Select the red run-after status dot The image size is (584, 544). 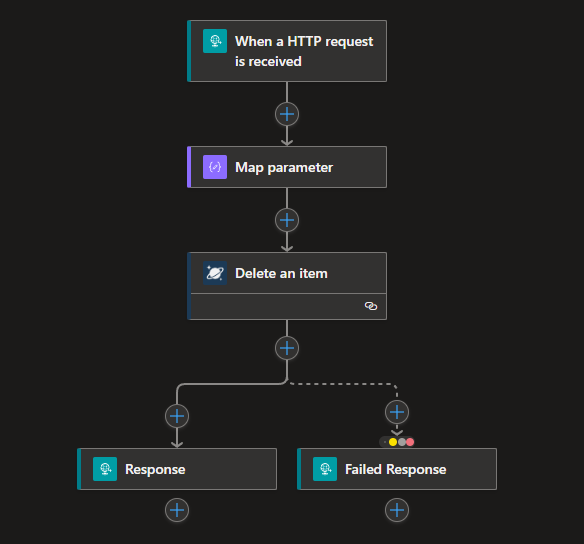410,442
